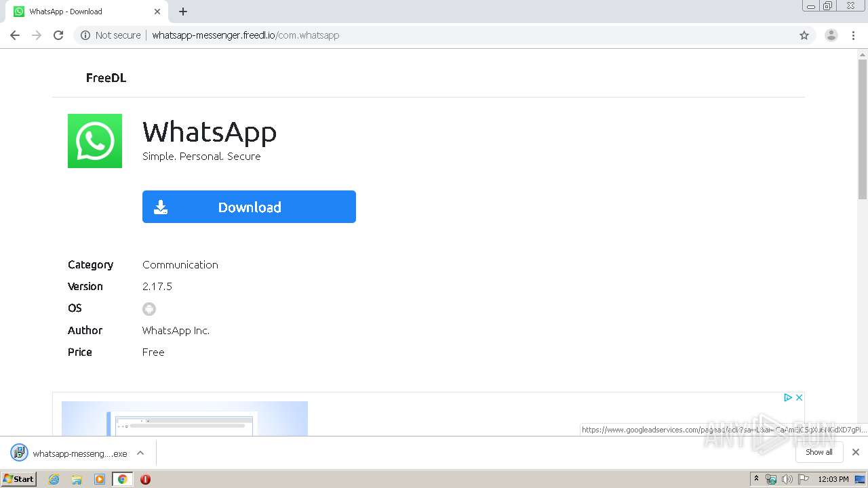Open the Chrome three-dot menu
This screenshot has width=868, height=488.
coord(853,35)
